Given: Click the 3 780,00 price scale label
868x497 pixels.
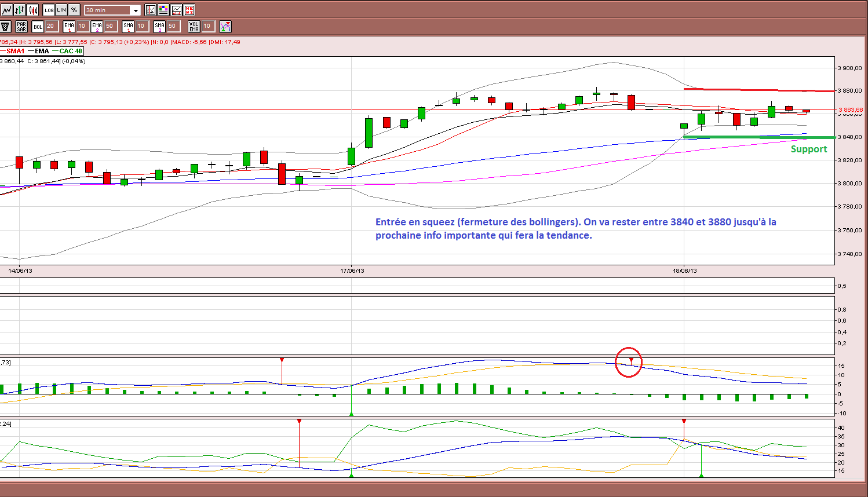Looking at the screenshot, I should pos(850,206).
